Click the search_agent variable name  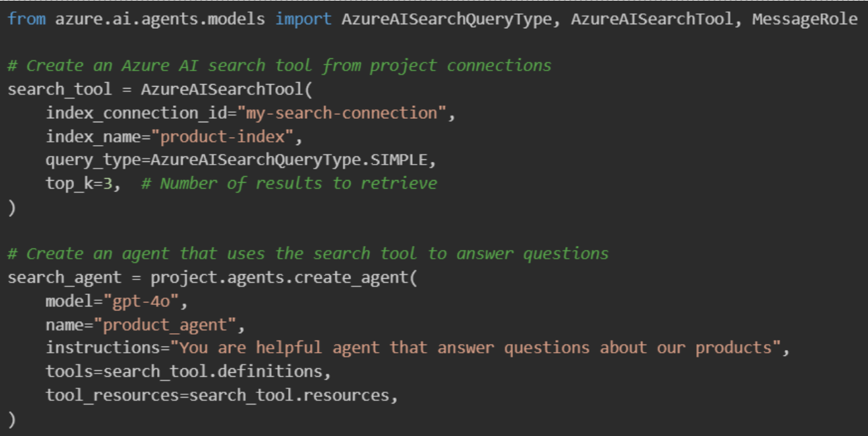[x=64, y=277]
